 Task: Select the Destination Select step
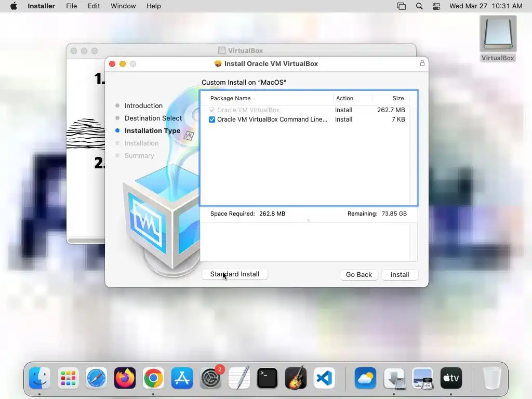[153, 118]
